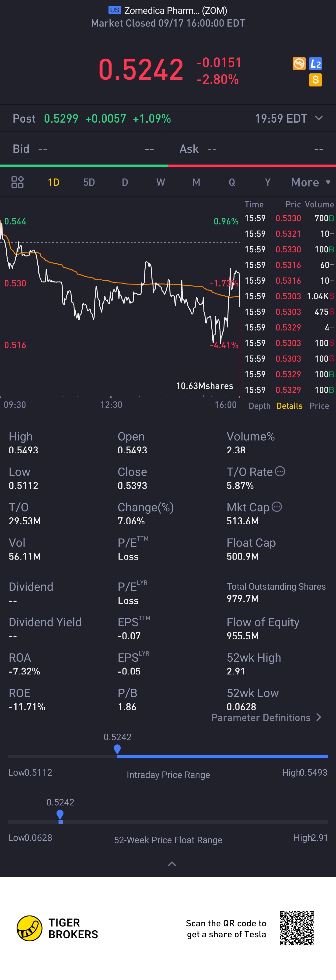Select the weekly W chart period
Viewport: 336px width, 980px height.
pyautogui.click(x=160, y=182)
